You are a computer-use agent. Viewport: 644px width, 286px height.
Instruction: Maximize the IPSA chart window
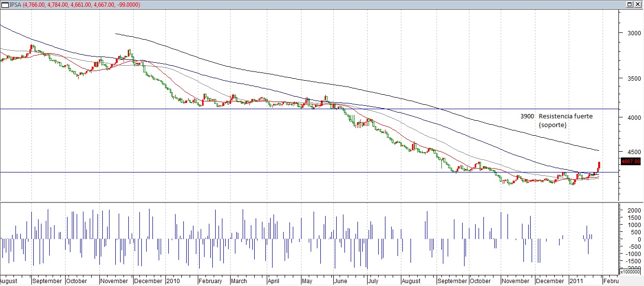(630, 4)
